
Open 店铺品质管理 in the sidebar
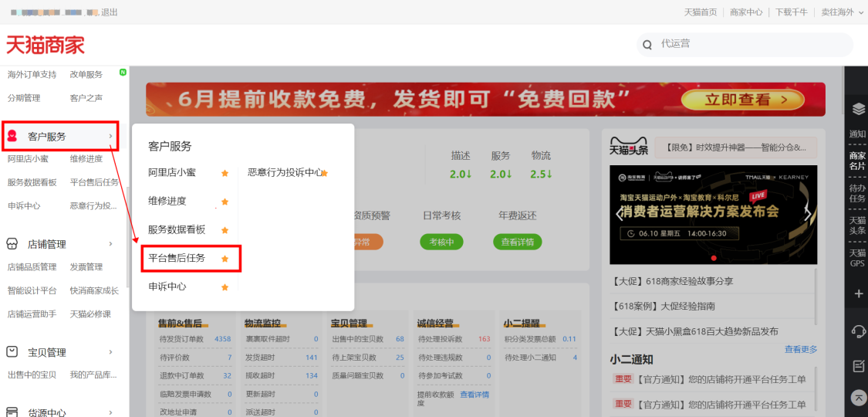[32, 267]
